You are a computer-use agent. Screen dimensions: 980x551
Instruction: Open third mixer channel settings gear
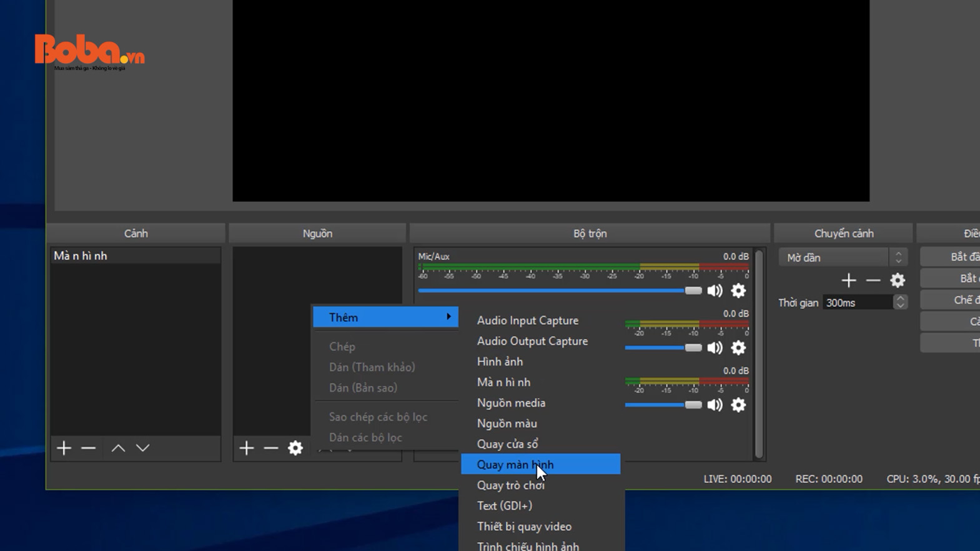click(x=738, y=405)
